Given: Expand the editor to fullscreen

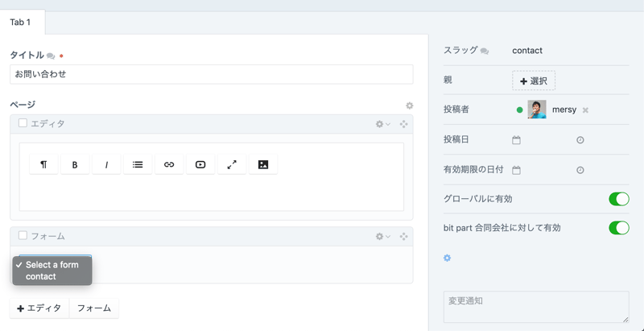Looking at the screenshot, I should [x=232, y=164].
